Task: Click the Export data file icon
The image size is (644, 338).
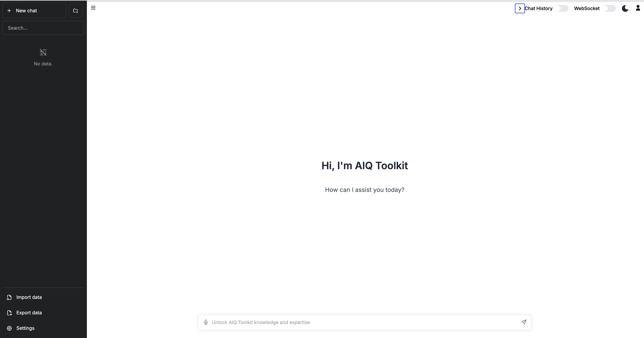Action: click(9, 313)
